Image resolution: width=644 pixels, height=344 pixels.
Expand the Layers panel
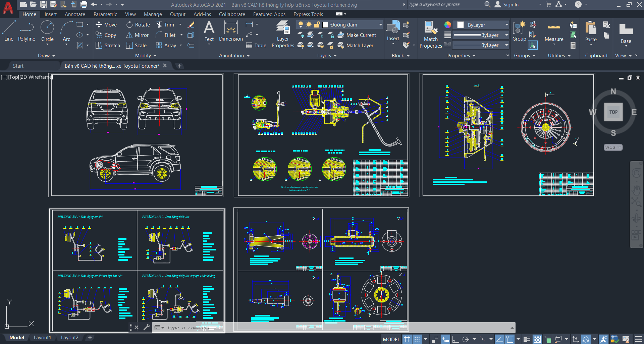pos(327,55)
